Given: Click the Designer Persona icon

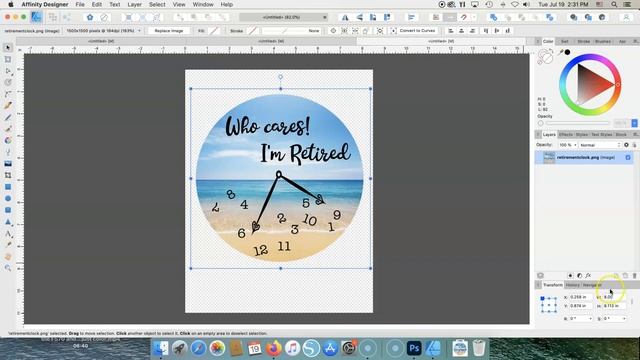Looking at the screenshot, I should coord(36,17).
